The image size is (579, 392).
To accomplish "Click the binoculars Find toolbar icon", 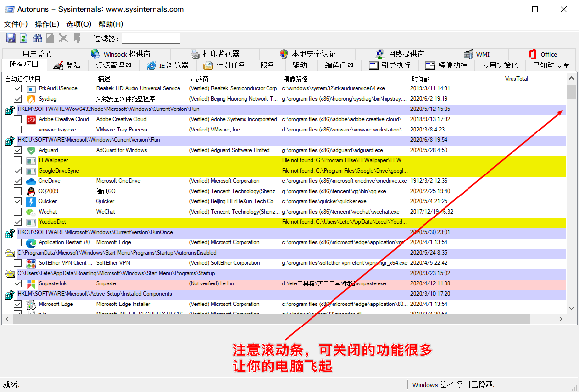I will pyautogui.click(x=37, y=38).
